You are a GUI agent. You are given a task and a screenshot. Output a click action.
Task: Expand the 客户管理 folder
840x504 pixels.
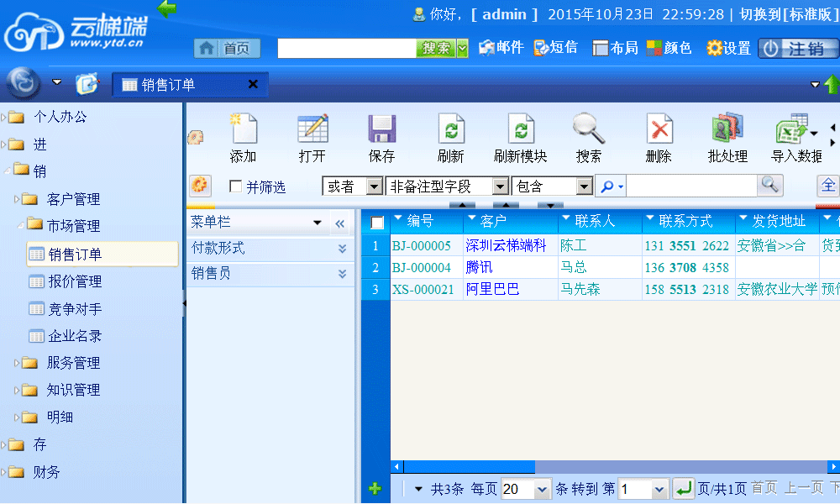pos(17,199)
